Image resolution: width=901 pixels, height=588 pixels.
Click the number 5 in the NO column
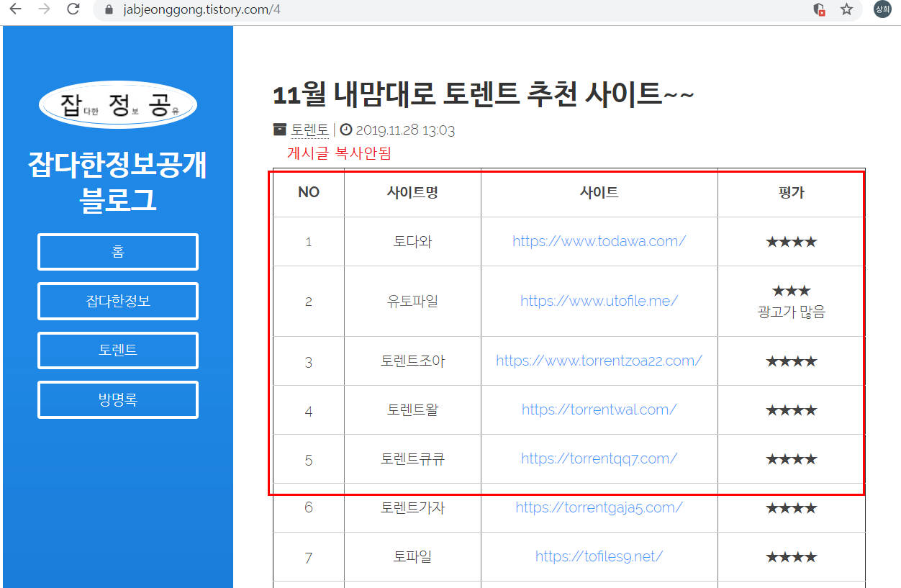click(x=309, y=459)
